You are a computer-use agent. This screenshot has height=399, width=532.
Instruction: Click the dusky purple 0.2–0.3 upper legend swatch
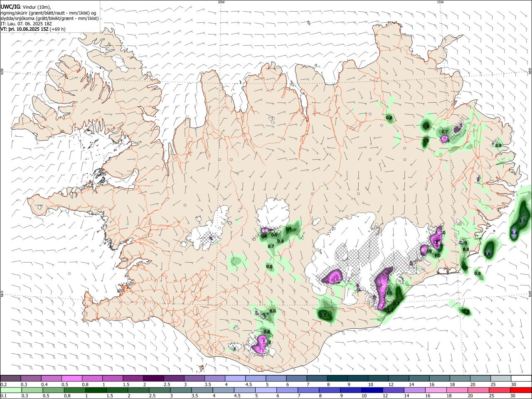click(x=11, y=378)
